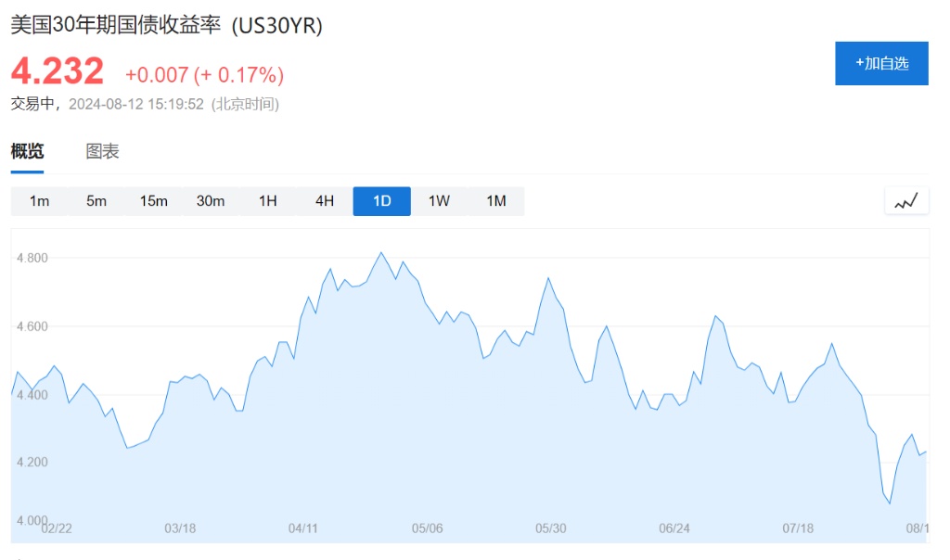Add US30YR to watchlist with +加自选
Viewport: 950px width, 560px height.
coord(881,64)
